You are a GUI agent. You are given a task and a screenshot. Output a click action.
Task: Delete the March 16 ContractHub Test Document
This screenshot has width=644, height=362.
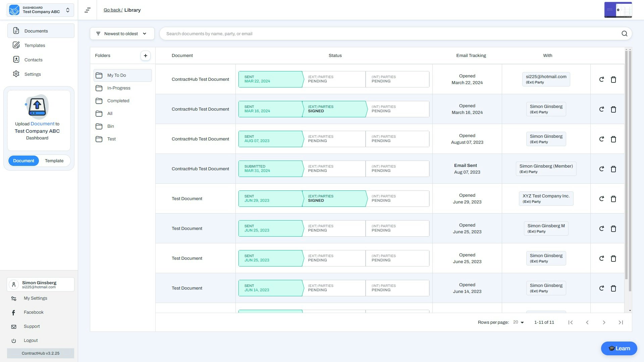pos(613,109)
